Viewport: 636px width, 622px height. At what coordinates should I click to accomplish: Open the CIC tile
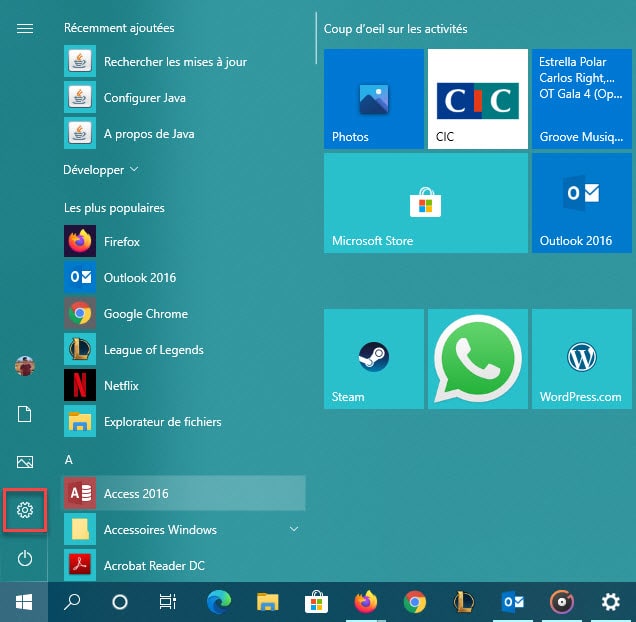[x=478, y=99]
